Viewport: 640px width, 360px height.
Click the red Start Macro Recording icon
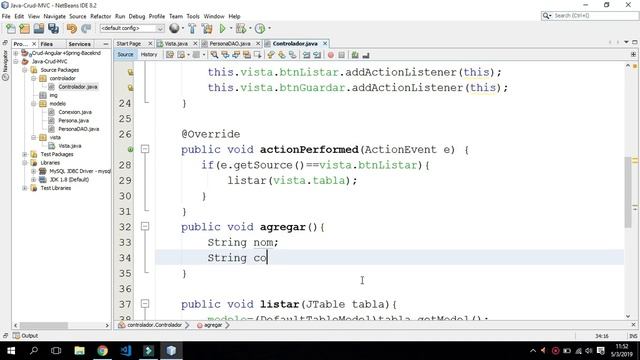tap(331, 55)
